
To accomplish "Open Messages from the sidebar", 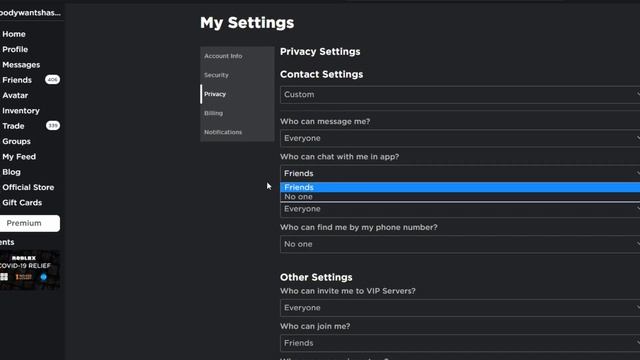I will [x=21, y=65].
